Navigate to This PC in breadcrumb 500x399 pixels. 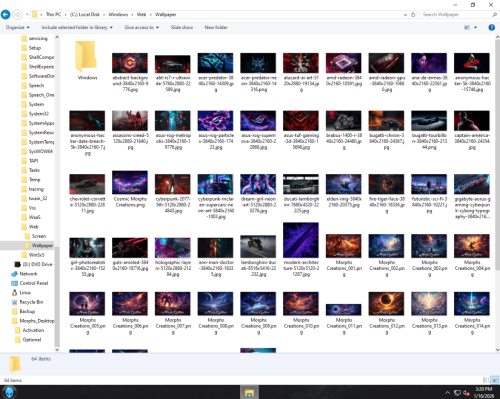tap(53, 14)
